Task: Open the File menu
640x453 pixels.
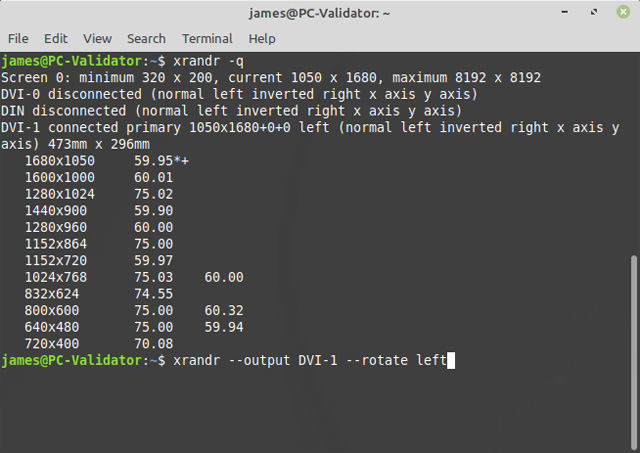Action: tap(18, 38)
